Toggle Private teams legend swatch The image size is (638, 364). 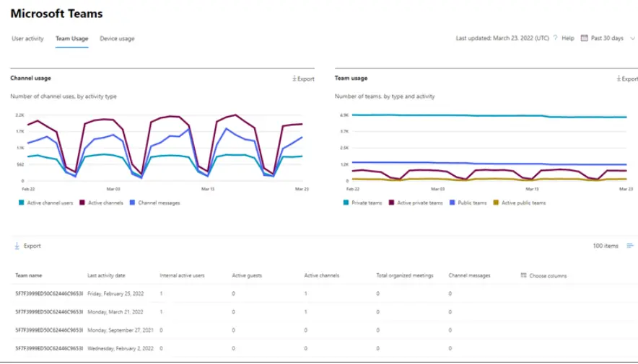[346, 203]
